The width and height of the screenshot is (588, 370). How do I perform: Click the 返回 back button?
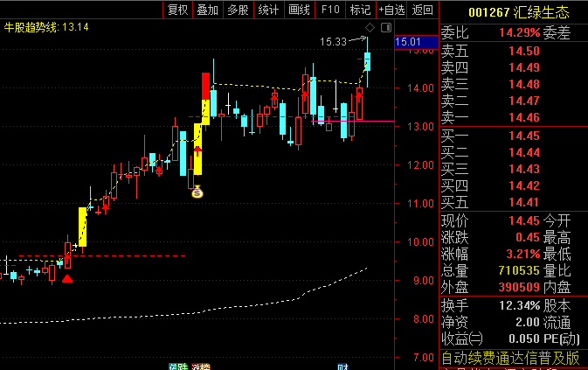[x=423, y=10]
